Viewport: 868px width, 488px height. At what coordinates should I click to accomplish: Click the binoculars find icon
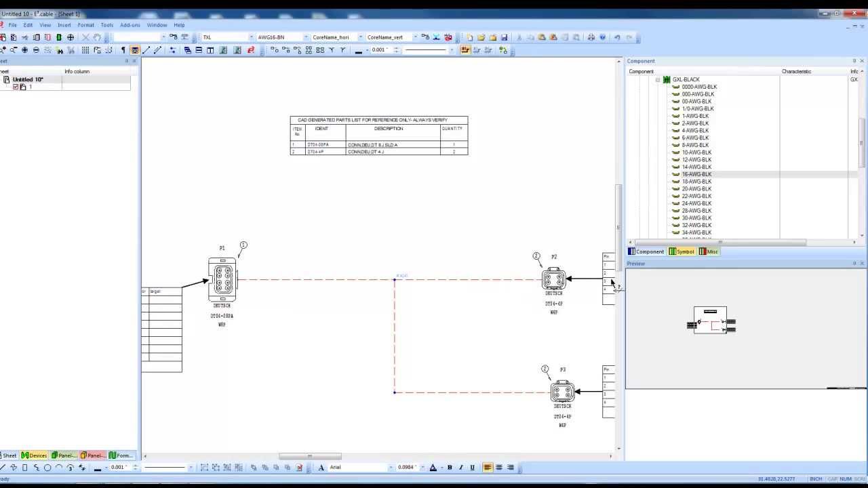point(60,50)
